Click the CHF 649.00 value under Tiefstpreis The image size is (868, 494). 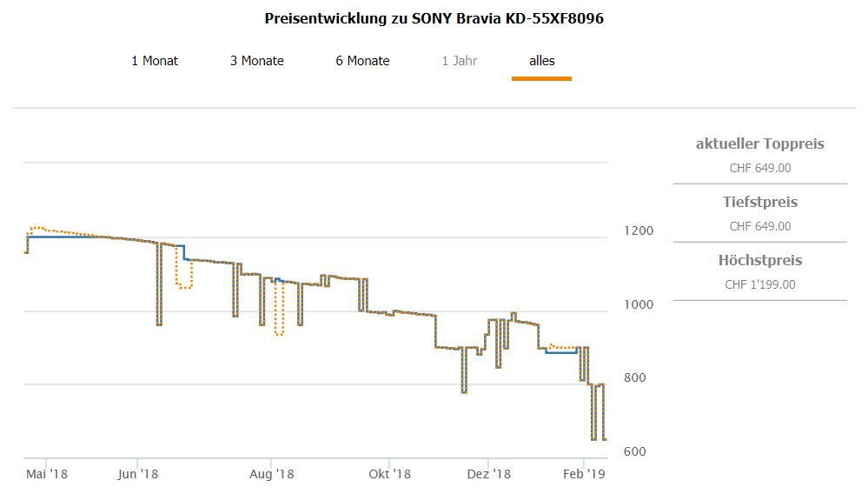[x=759, y=227]
